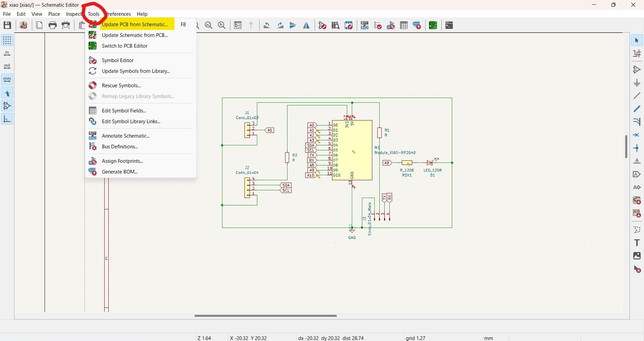
Task: Mirror horizontally using the toolbar icon
Action: point(307,26)
